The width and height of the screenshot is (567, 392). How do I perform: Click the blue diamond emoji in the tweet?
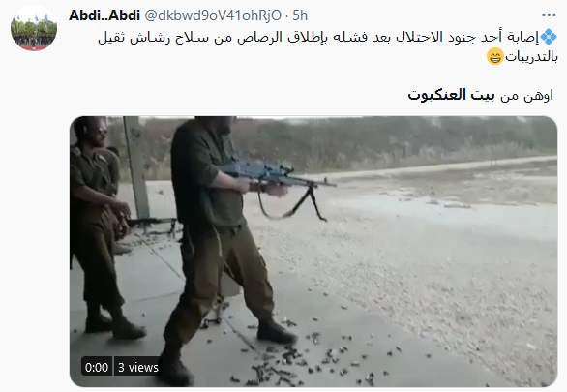click(x=549, y=37)
